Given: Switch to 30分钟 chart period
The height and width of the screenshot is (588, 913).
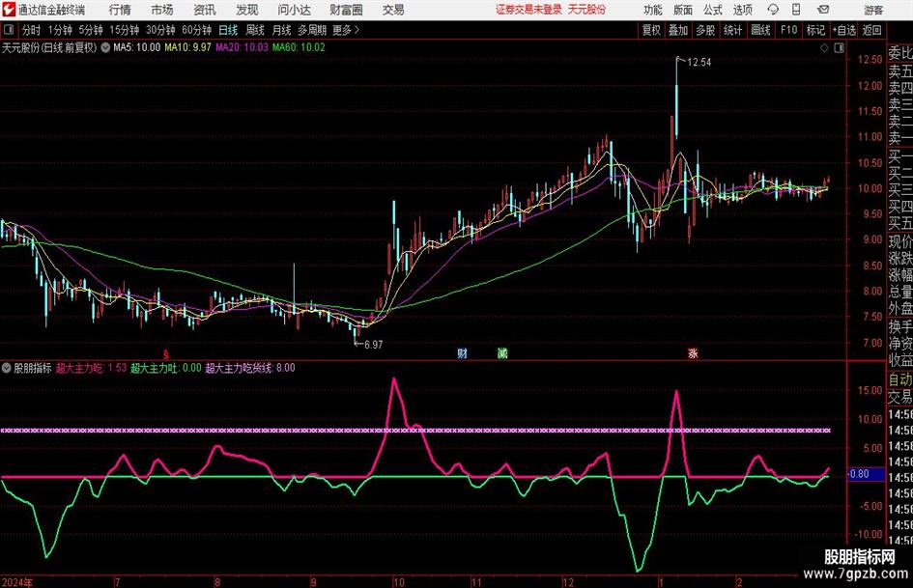Looking at the screenshot, I should [160, 30].
